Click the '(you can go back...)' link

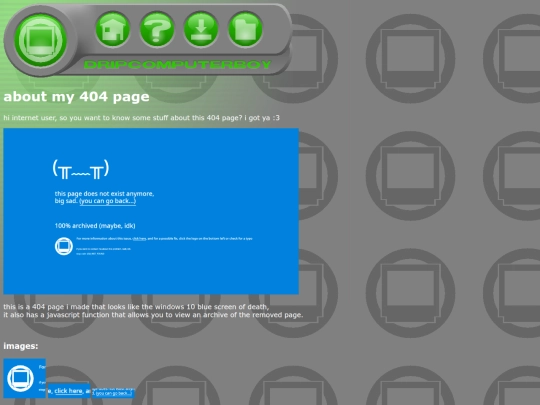pyautogui.click(x=107, y=201)
